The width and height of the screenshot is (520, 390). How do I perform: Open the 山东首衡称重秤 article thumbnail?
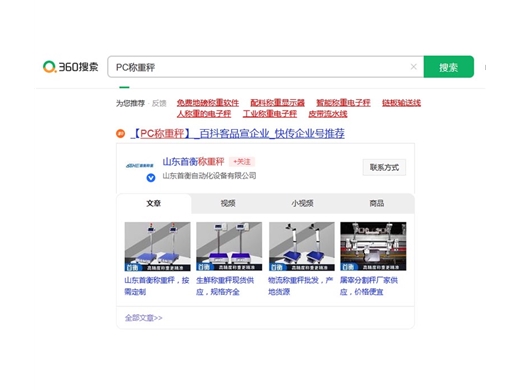coord(157,246)
